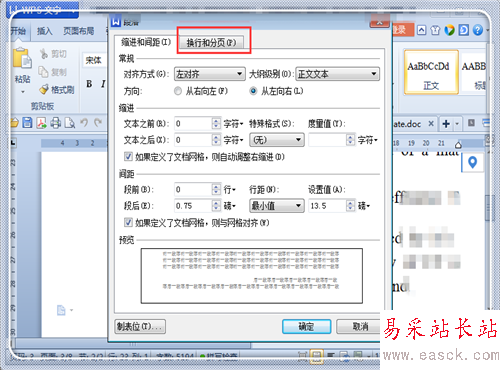Open the WPS 文字 application menu
Viewport: 500px width, 370px height.
click(x=42, y=10)
